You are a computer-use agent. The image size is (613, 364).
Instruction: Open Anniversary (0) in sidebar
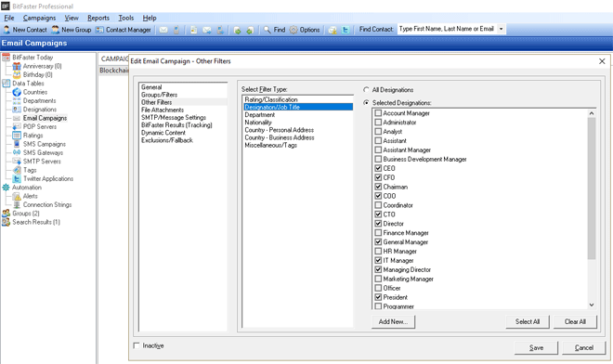[42, 66]
